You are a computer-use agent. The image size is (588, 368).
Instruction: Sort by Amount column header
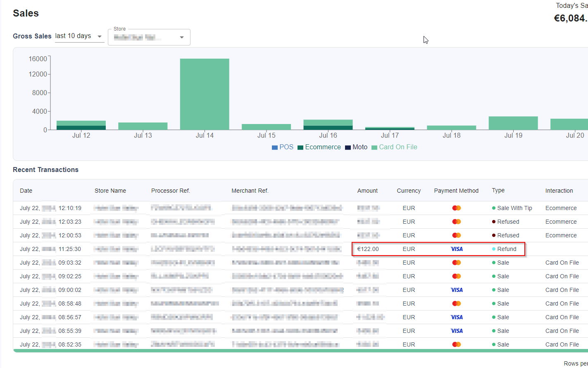tap(367, 191)
